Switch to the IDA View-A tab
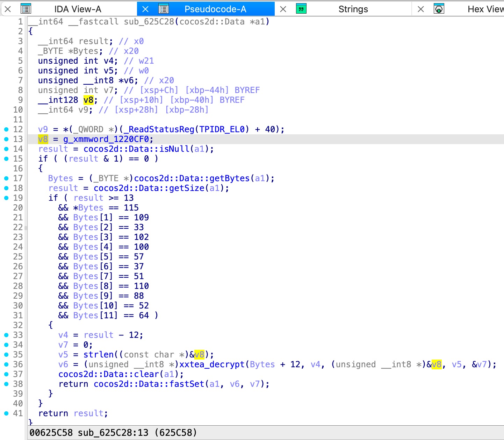 (78, 9)
